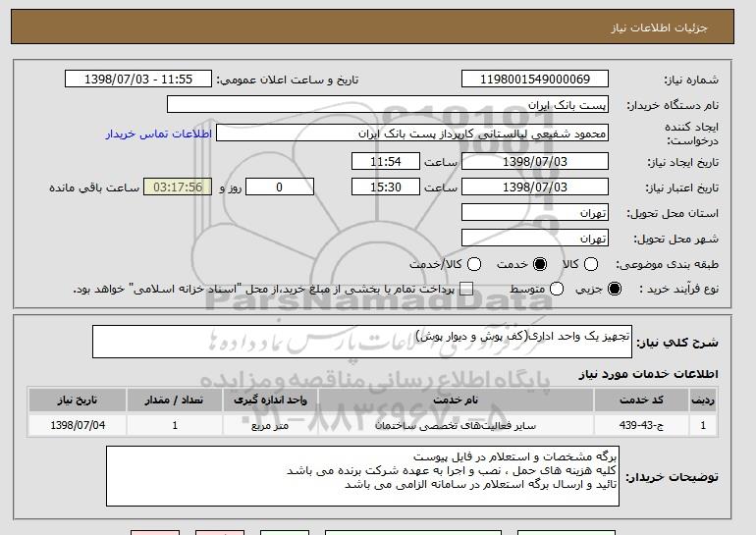This screenshot has width=756, height=535.
Task: Click the شهر محل تحویل field تهران
Action: (x=535, y=239)
